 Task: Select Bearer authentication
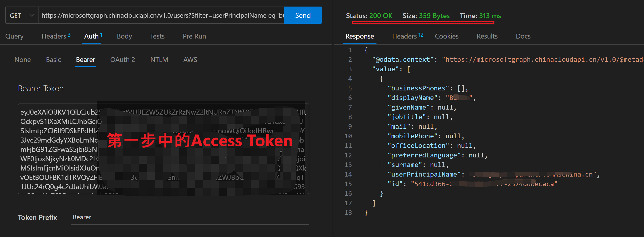pyautogui.click(x=85, y=60)
